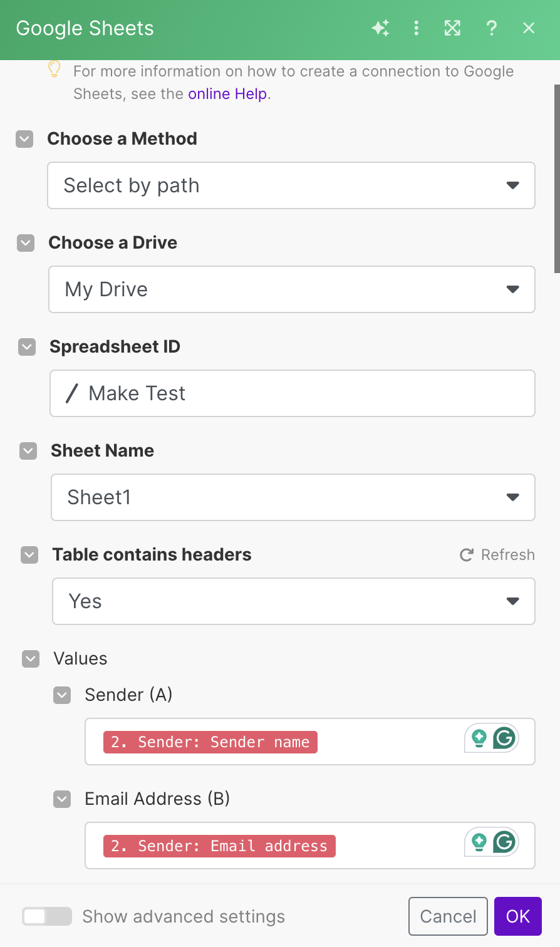Click Refresh next to Table contains headers

(497, 555)
